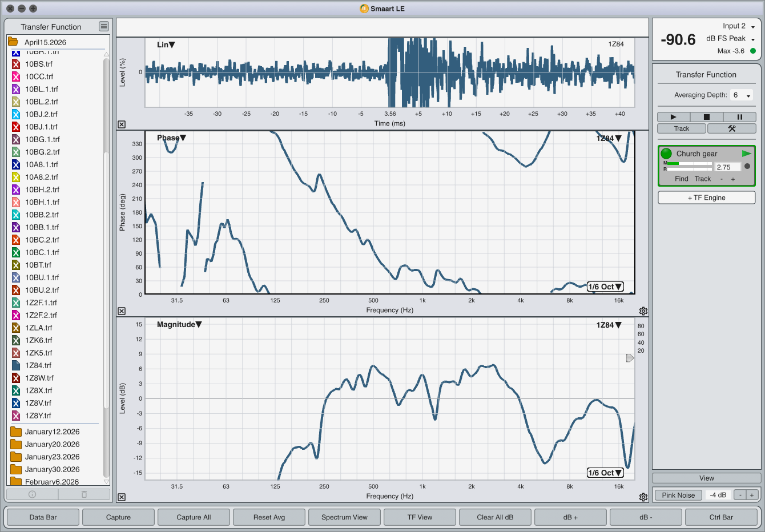Image resolution: width=765 pixels, height=532 pixels.
Task: Start the transfer function measurement
Action: (x=673, y=117)
